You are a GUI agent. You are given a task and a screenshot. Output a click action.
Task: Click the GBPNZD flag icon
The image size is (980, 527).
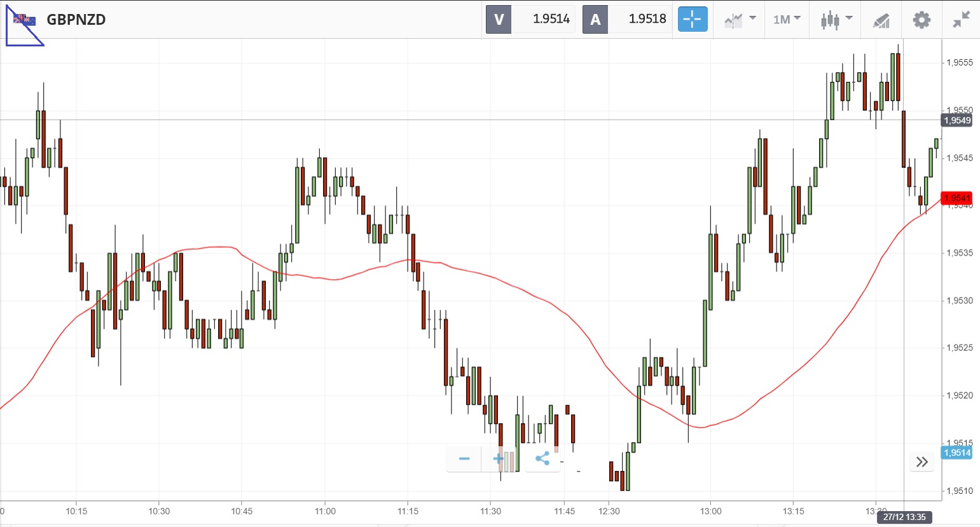tap(25, 20)
